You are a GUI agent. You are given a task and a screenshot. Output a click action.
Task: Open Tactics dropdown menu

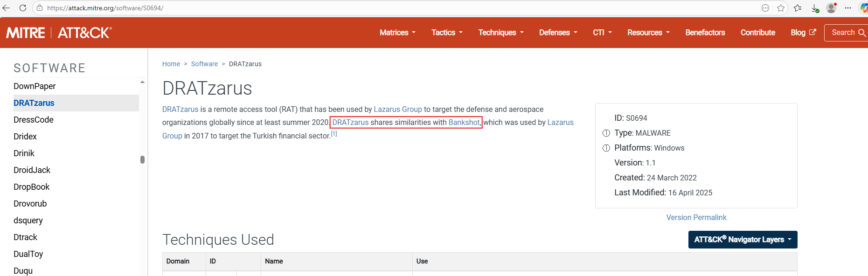[447, 33]
